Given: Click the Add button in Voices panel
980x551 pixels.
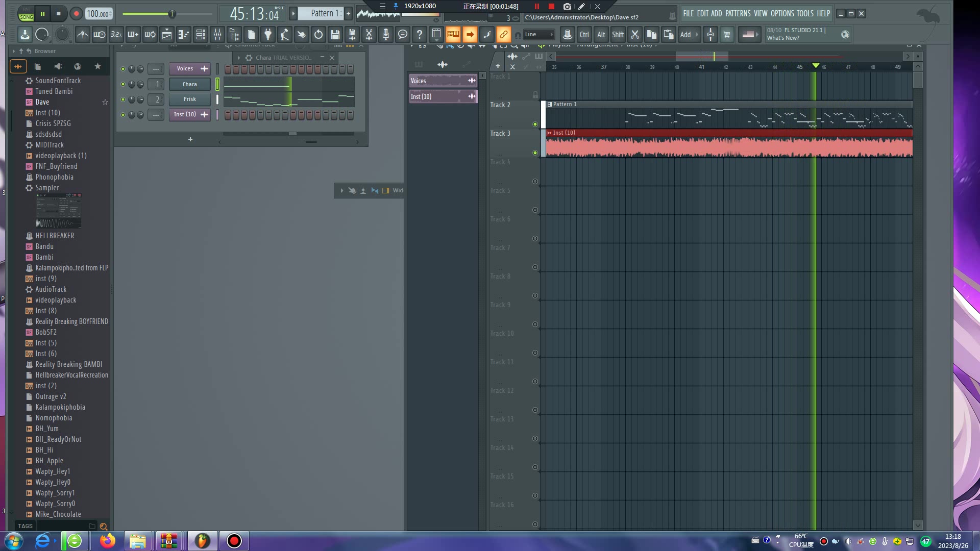Looking at the screenshot, I should click(x=472, y=80).
